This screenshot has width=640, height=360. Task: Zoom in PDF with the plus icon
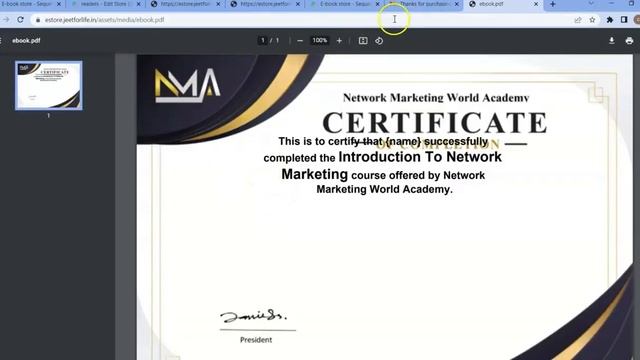[x=339, y=41]
